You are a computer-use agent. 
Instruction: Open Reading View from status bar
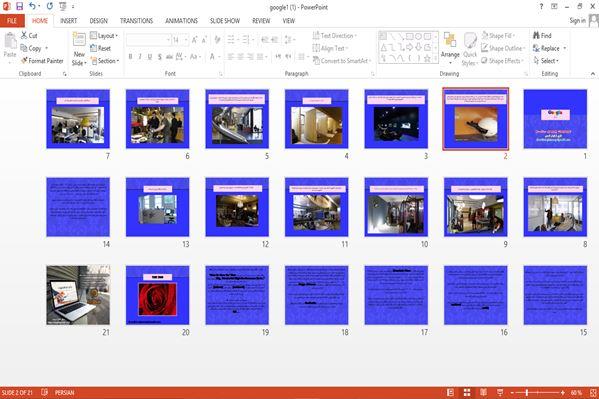click(x=483, y=393)
